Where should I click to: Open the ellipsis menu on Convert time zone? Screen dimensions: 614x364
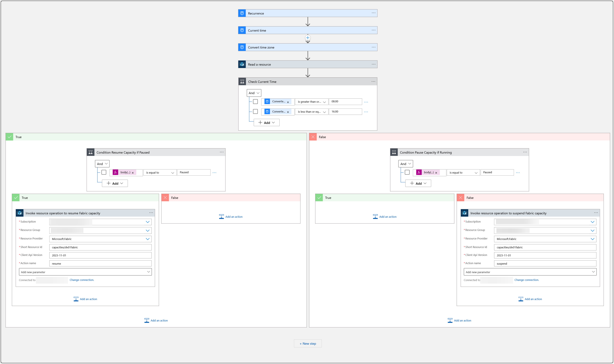tap(373, 47)
